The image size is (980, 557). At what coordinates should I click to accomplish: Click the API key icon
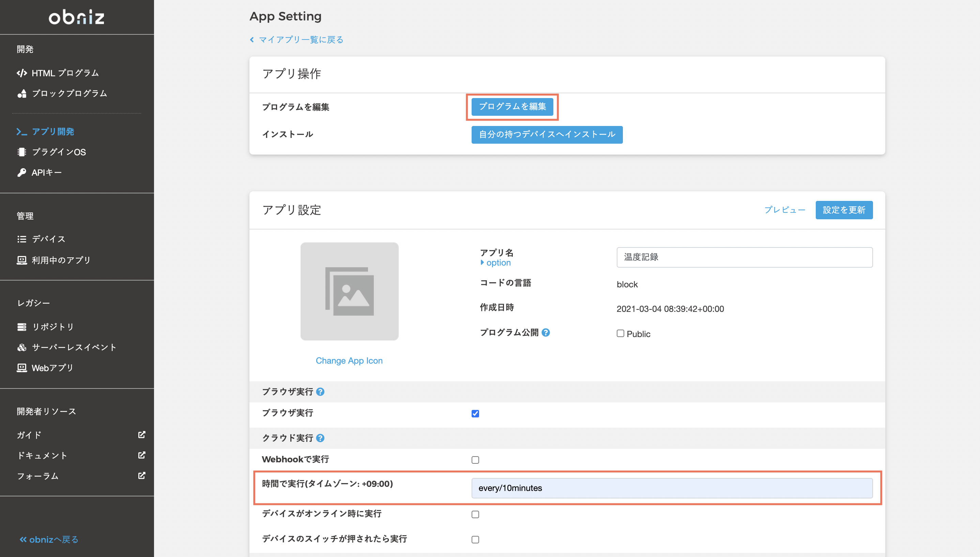coord(22,173)
